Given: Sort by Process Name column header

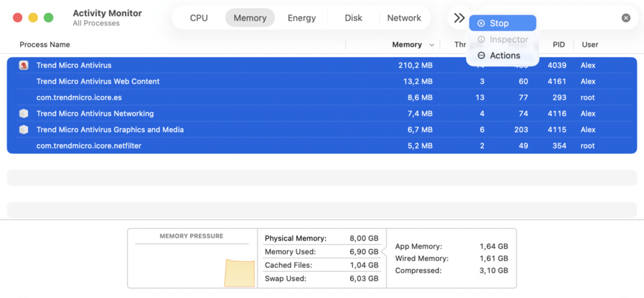Looking at the screenshot, I should click(45, 45).
